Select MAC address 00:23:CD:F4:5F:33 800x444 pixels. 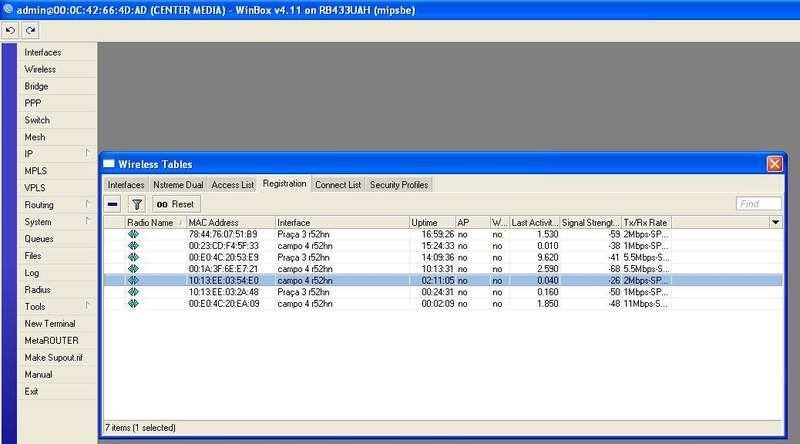click(x=223, y=246)
